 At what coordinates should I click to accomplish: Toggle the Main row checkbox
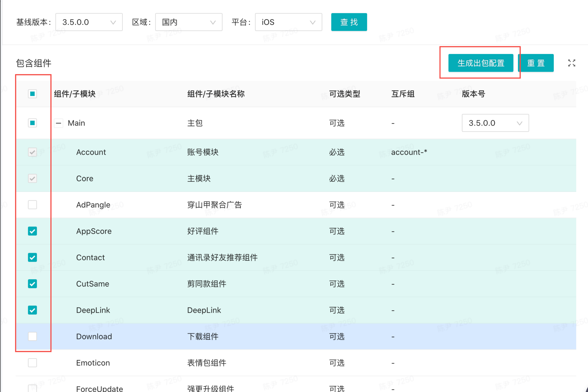[33, 123]
